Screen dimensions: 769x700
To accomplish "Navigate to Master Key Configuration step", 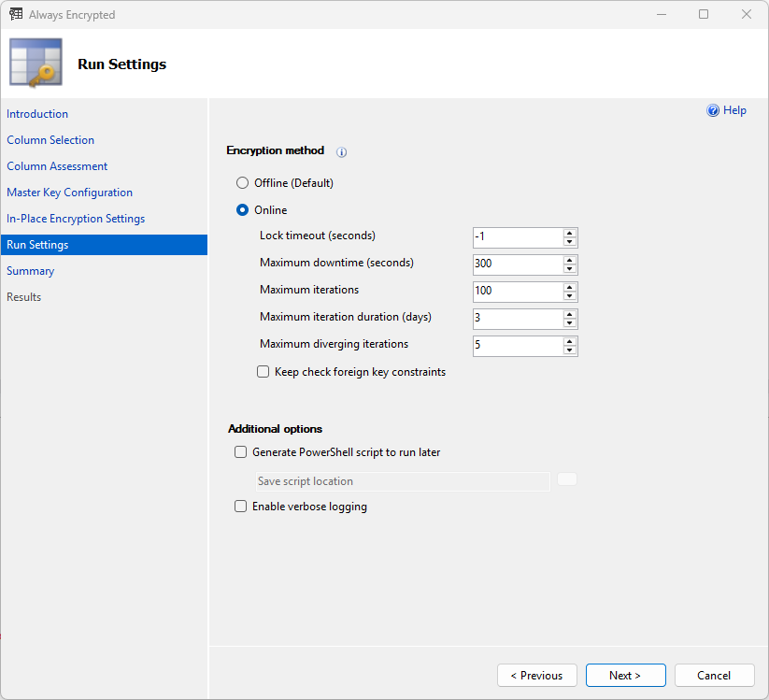I will [70, 193].
